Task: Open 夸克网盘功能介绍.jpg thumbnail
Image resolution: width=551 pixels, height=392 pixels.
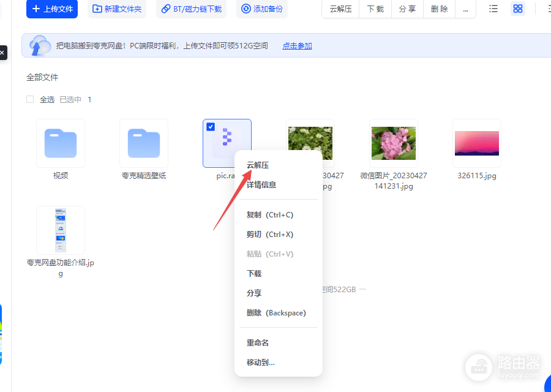Action: (61, 230)
